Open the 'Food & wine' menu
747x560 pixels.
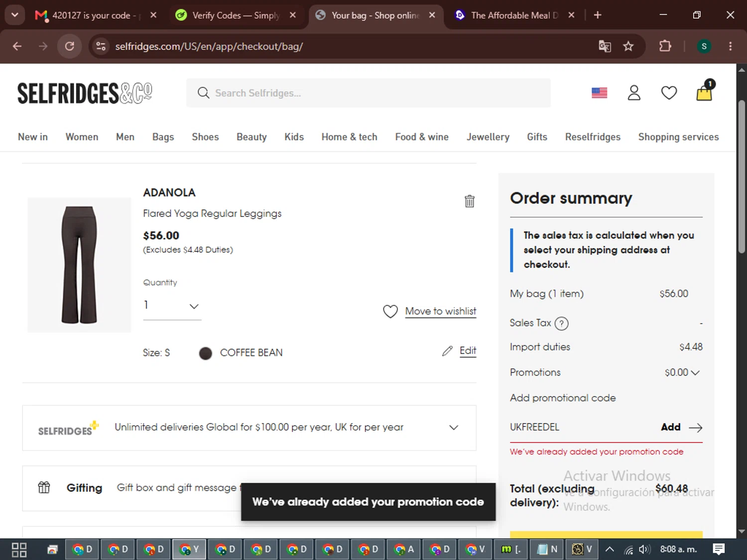422,137
